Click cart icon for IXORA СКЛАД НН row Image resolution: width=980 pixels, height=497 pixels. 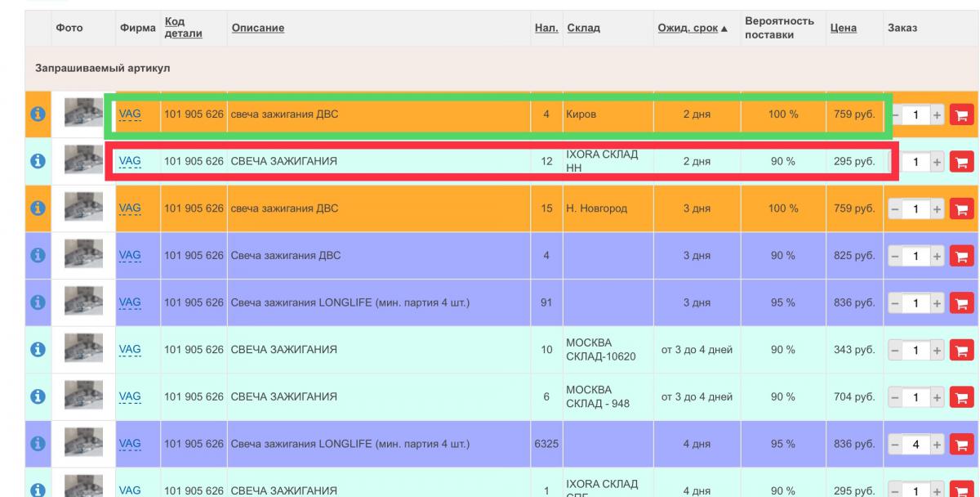tap(962, 162)
